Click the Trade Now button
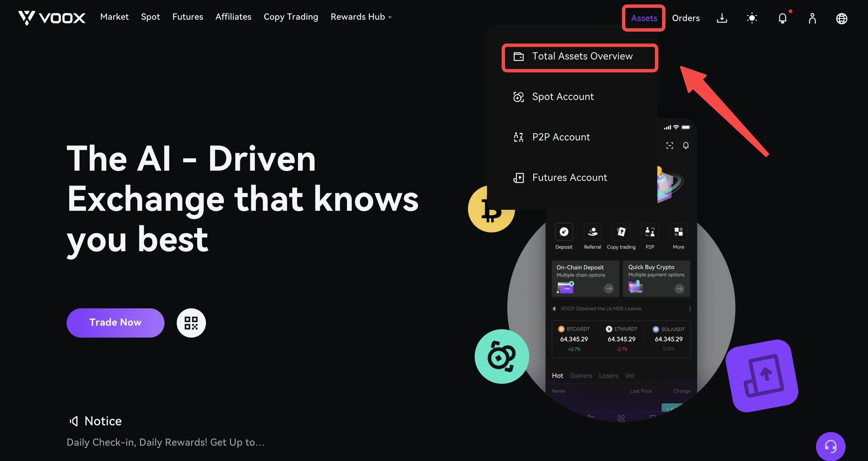The width and height of the screenshot is (868, 461). click(115, 323)
